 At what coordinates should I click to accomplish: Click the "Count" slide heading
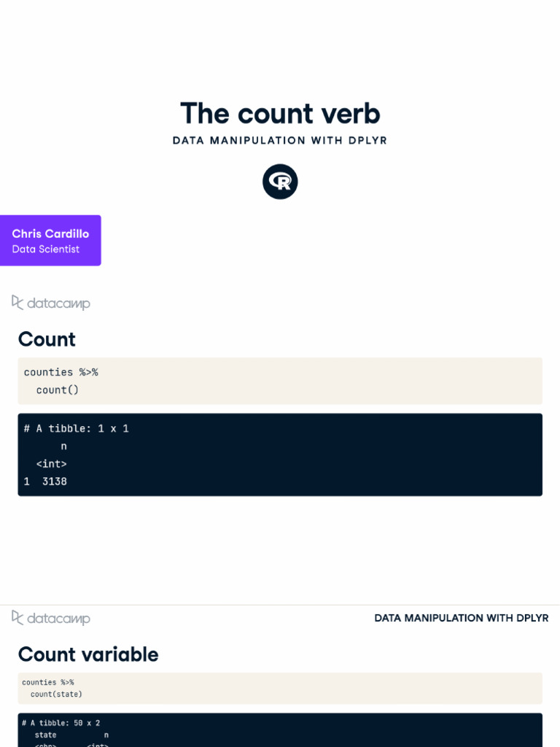pos(47,339)
